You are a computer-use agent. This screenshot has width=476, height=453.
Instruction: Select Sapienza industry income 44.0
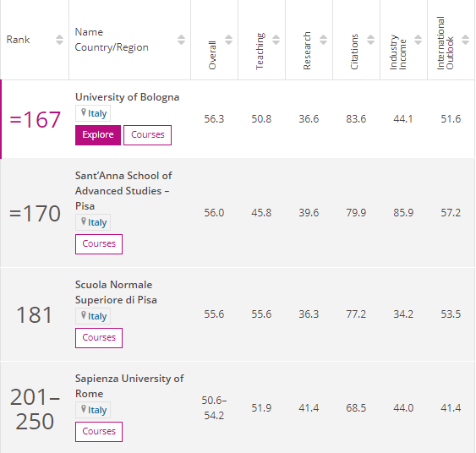(x=403, y=408)
